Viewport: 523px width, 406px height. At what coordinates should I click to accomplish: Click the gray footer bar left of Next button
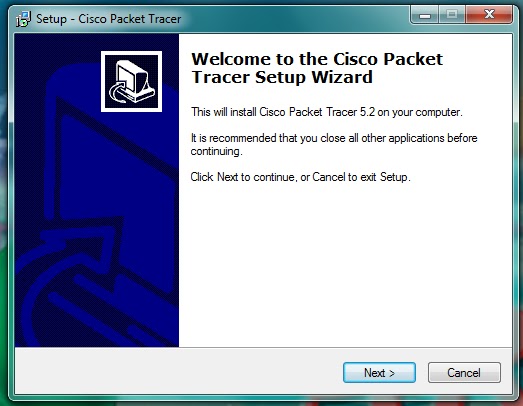[x=178, y=371]
